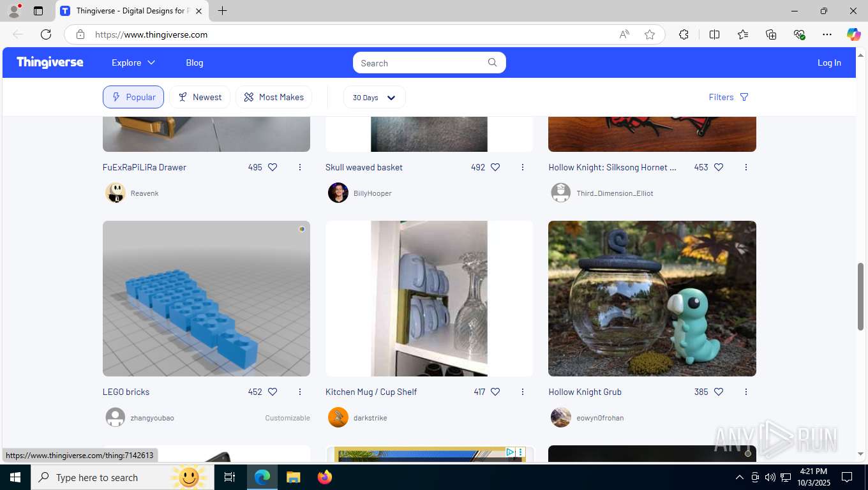
Task: Open more options for Hollow Knight Grub
Action: point(746,392)
